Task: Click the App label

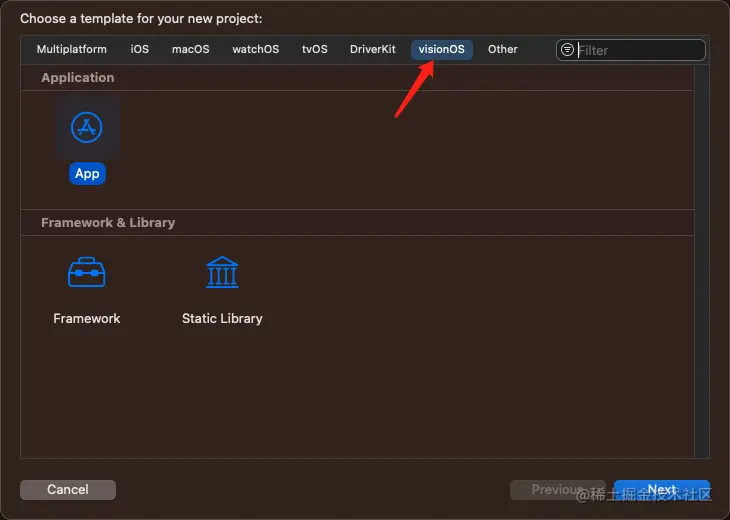Action: click(x=87, y=174)
